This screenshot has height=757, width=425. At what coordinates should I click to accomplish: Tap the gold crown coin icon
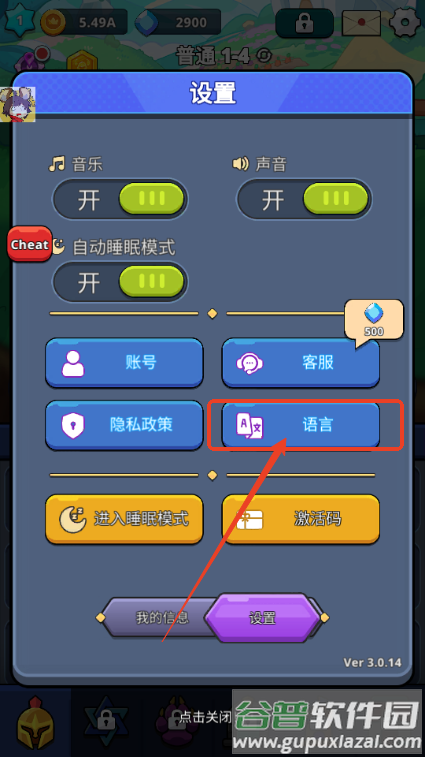[x=53, y=22]
